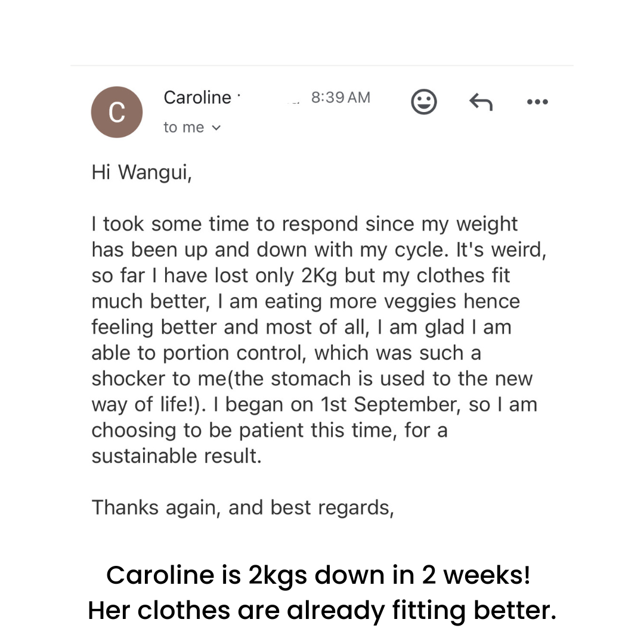Click the horizontal divider above the email header
The height and width of the screenshot is (644, 644).
[322, 66]
